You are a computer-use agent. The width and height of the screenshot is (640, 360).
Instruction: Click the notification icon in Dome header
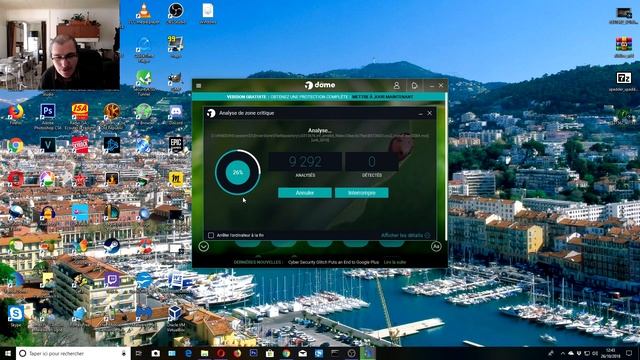[414, 86]
